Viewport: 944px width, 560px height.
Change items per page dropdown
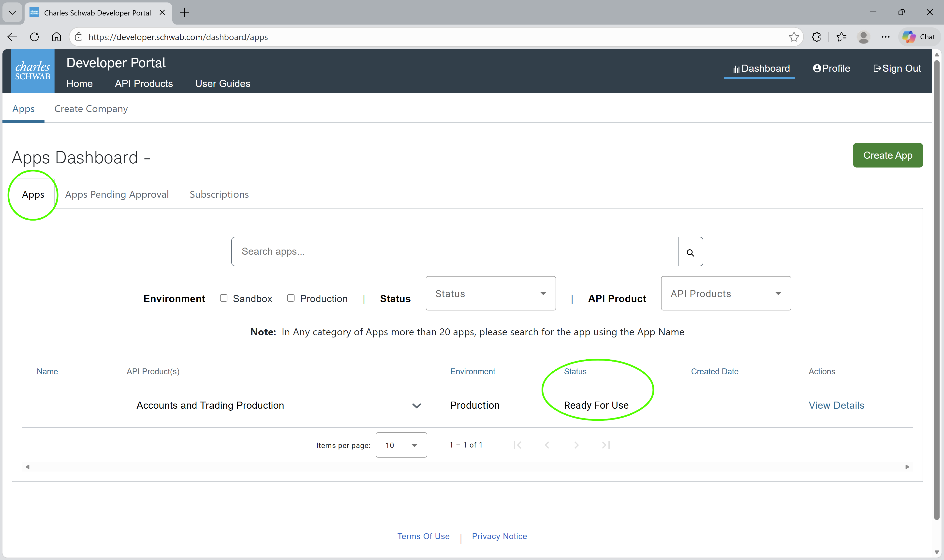pos(401,445)
